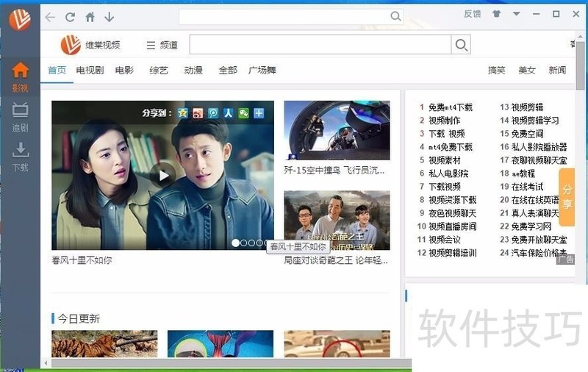Click the horizontal scrollbar at bottom
Image resolution: width=588 pixels, height=372 pixels.
pos(232,363)
